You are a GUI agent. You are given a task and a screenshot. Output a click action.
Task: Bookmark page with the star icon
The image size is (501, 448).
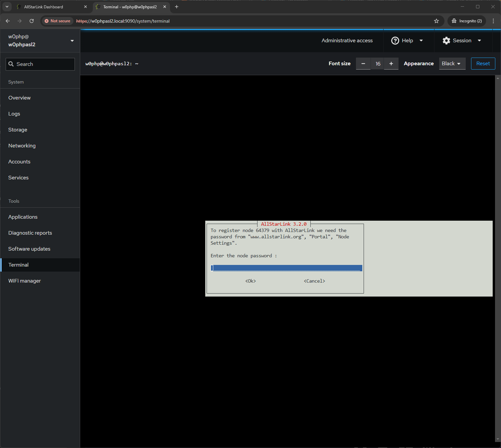point(436,21)
